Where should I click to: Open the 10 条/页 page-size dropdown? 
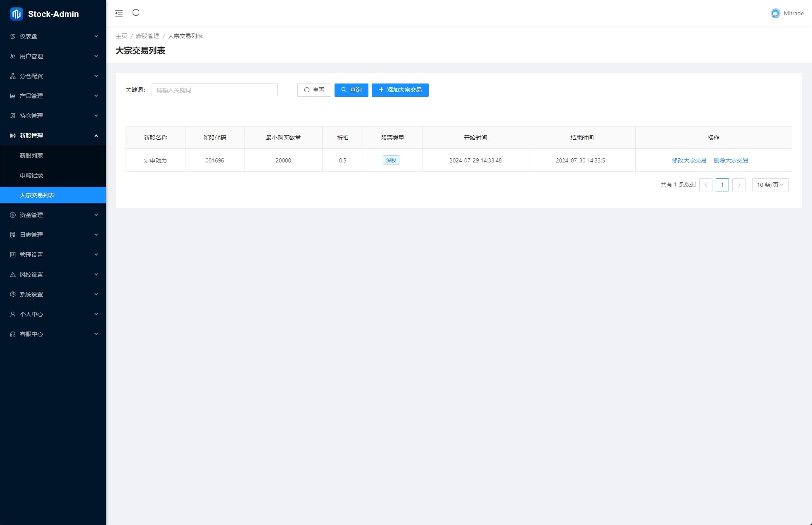[770, 185]
